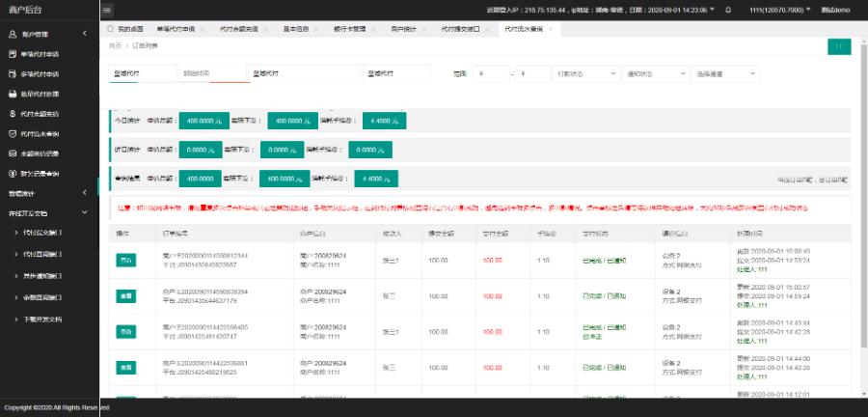The image size is (868, 417).
Task: Click the shield icon for 代付流水查询 in sidebar
Action: click(12, 133)
